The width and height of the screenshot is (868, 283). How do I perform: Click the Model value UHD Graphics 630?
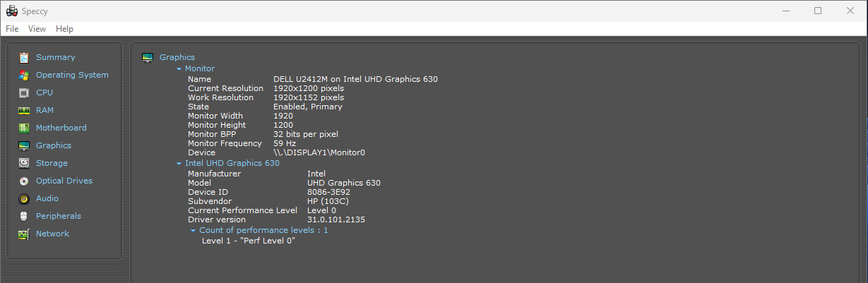(x=344, y=183)
